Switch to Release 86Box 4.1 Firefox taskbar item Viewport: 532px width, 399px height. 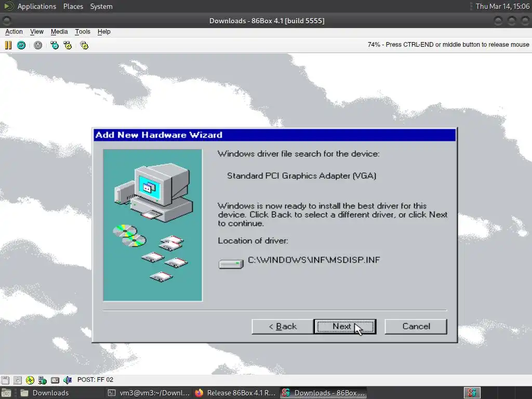pos(236,393)
